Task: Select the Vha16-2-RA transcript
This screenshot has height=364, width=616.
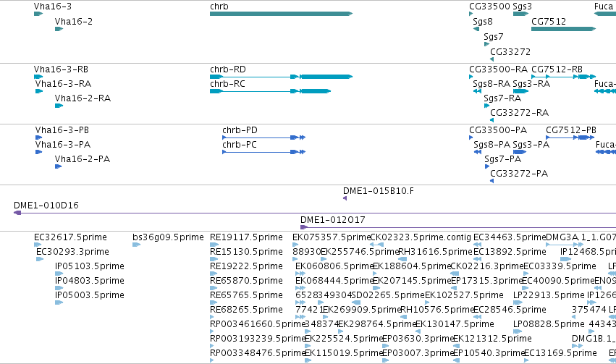Action: 59,106
